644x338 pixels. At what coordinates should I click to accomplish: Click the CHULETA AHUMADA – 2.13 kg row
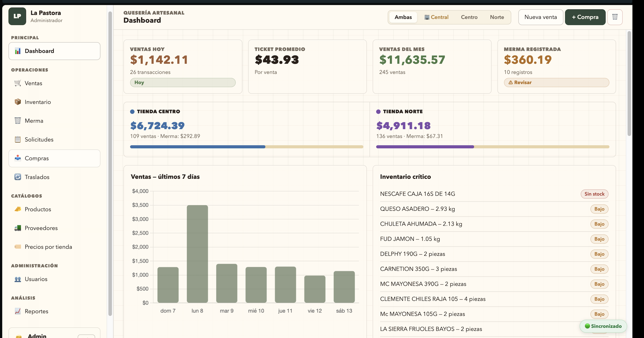(x=494, y=224)
